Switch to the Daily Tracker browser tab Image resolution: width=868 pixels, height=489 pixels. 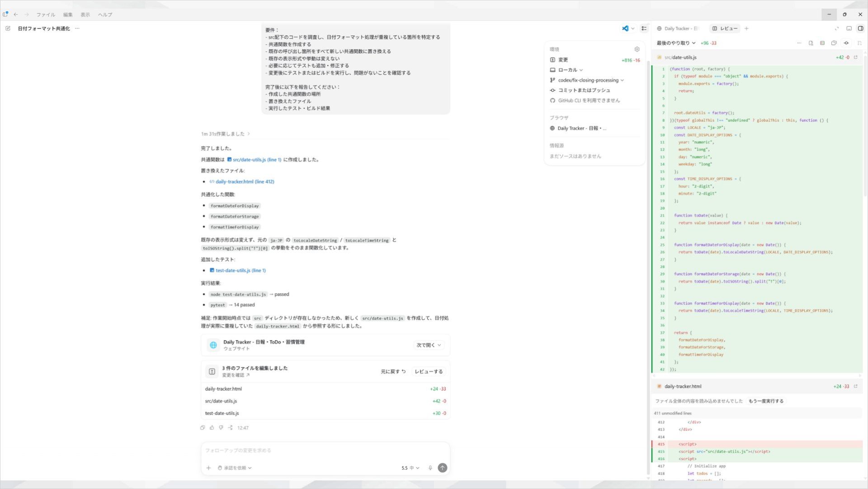pyautogui.click(x=677, y=28)
